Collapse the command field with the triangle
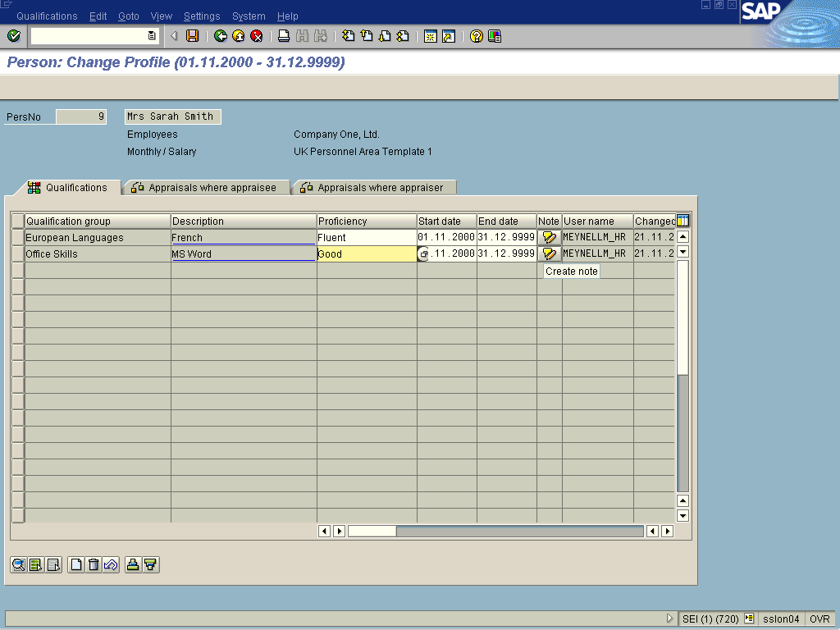Image resolution: width=840 pixels, height=630 pixels. 174,36
